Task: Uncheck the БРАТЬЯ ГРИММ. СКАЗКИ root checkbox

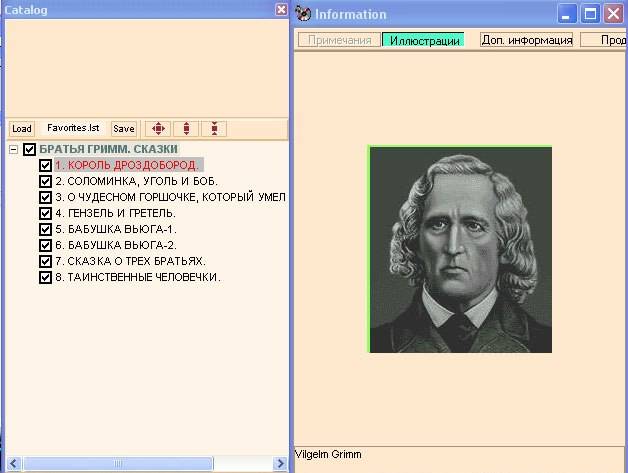Action: point(29,149)
